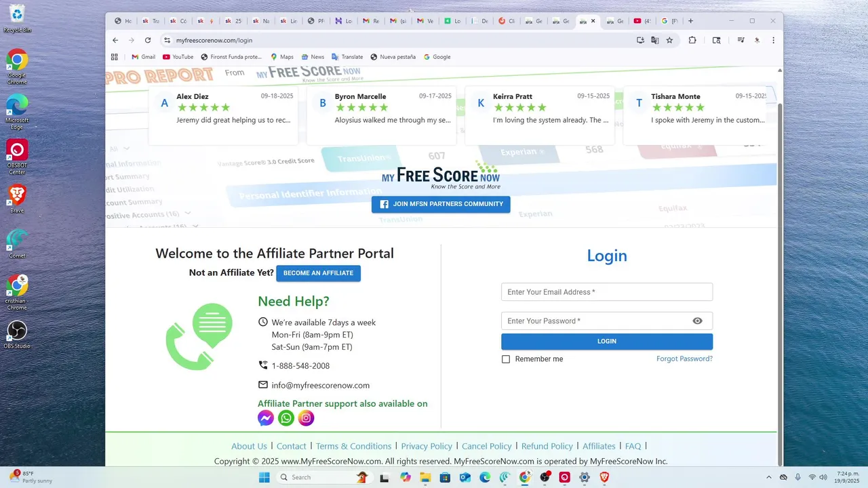868x488 pixels.
Task: Open cristhian - Chrome desktop shortcut
Action: 17,292
